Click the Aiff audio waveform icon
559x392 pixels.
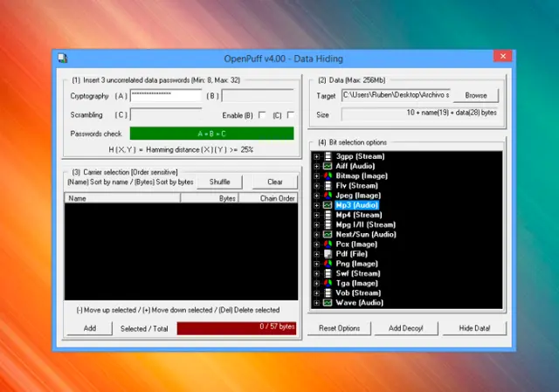tap(327, 166)
